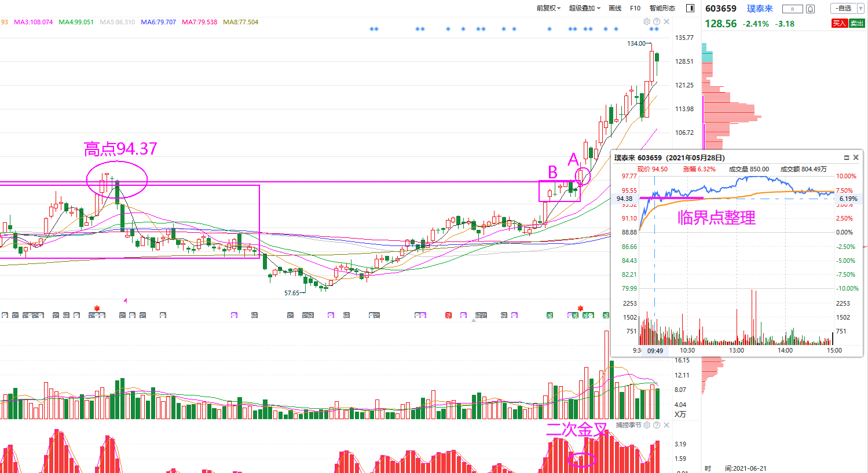Click the 13:00 time axis label
868x473 pixels.
point(737,350)
